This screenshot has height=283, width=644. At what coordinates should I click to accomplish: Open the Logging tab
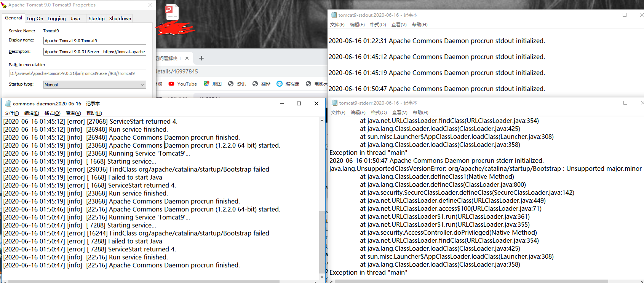pyautogui.click(x=56, y=18)
